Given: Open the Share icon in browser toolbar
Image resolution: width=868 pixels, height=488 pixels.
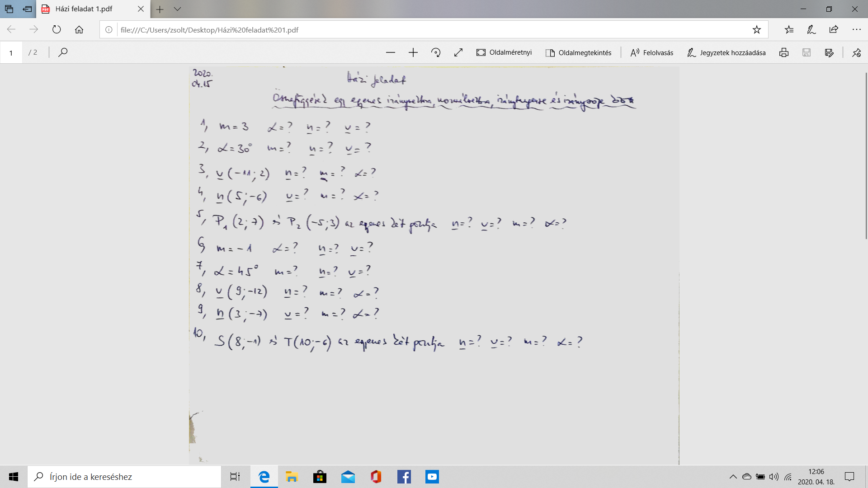Looking at the screenshot, I should pos(834,30).
